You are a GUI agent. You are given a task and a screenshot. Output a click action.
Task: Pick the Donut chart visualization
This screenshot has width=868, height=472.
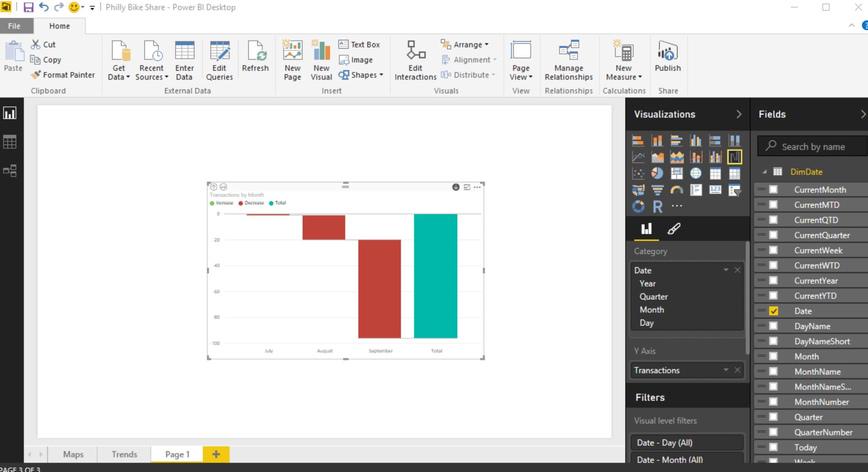[638, 206]
